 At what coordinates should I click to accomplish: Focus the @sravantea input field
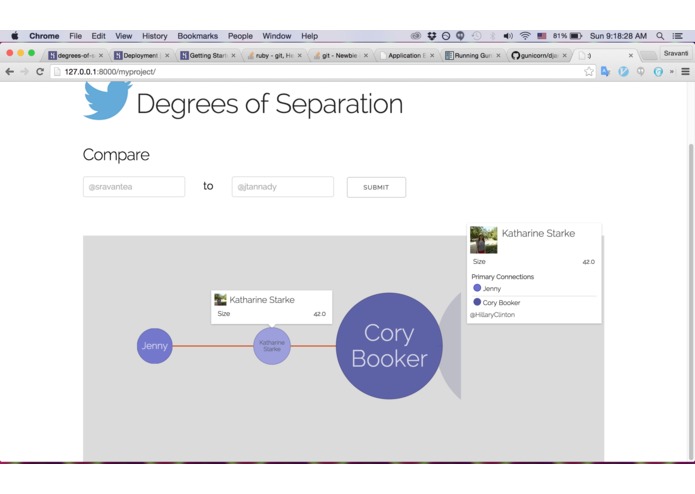point(134,187)
